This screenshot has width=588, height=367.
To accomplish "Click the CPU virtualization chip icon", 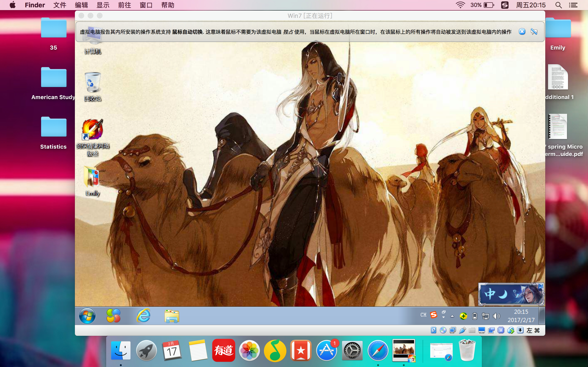I will click(x=501, y=330).
